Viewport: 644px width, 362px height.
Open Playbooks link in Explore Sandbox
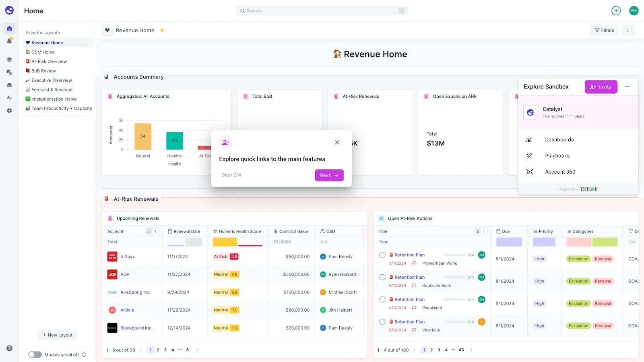point(557,156)
